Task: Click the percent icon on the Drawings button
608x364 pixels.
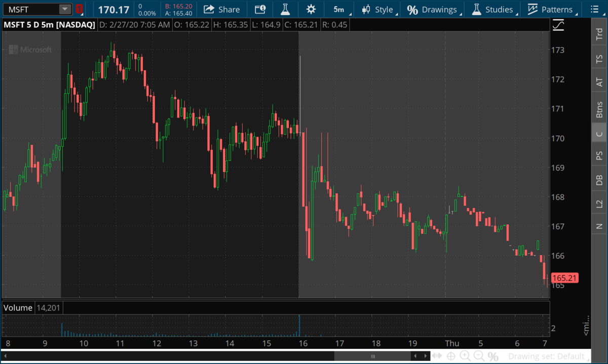Action: point(412,10)
